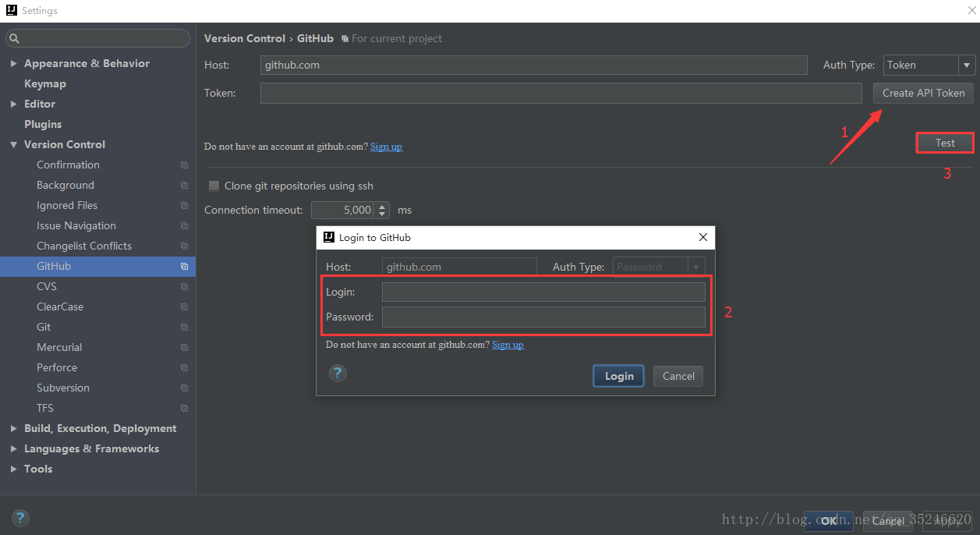Click project-level icon next to CVS
Viewport: 980px width, 535px height.
coord(184,287)
